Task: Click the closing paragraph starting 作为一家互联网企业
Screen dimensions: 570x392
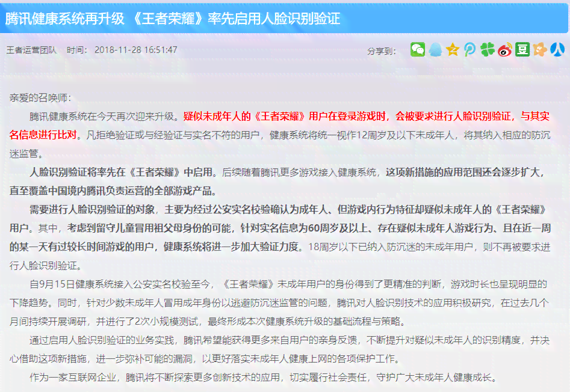Action: click(x=263, y=378)
